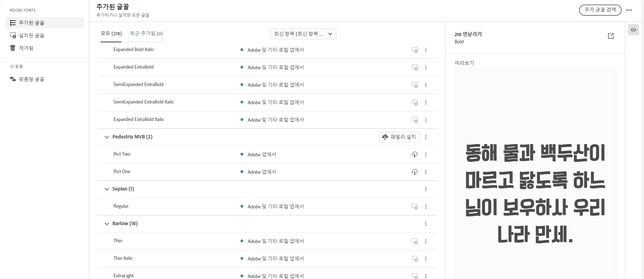Open more options for SemiExpanded ExtraBold

click(426, 85)
